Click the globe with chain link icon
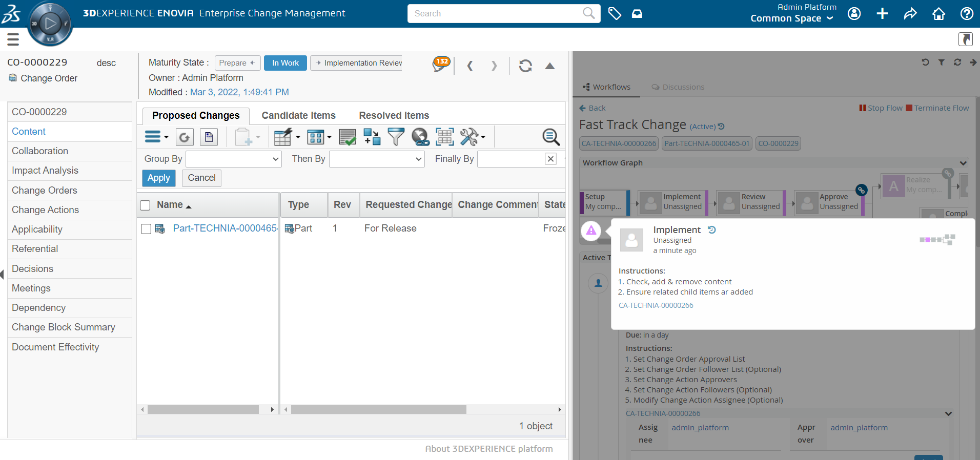The width and height of the screenshot is (980, 460). click(x=420, y=137)
